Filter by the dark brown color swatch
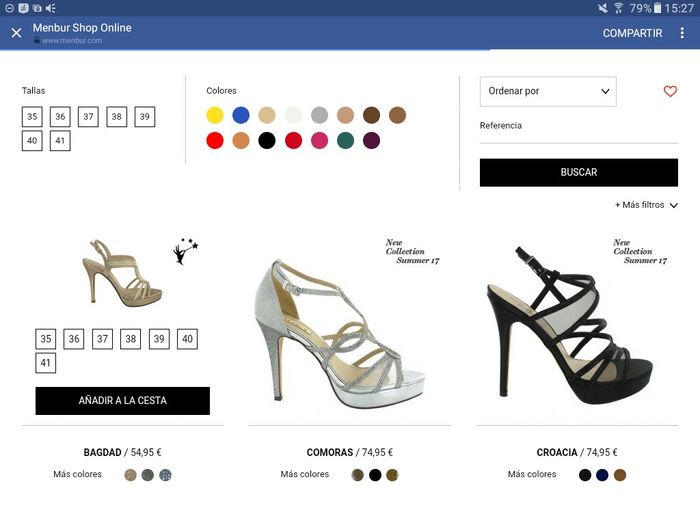Screen dimensions: 700x525 click(x=371, y=115)
